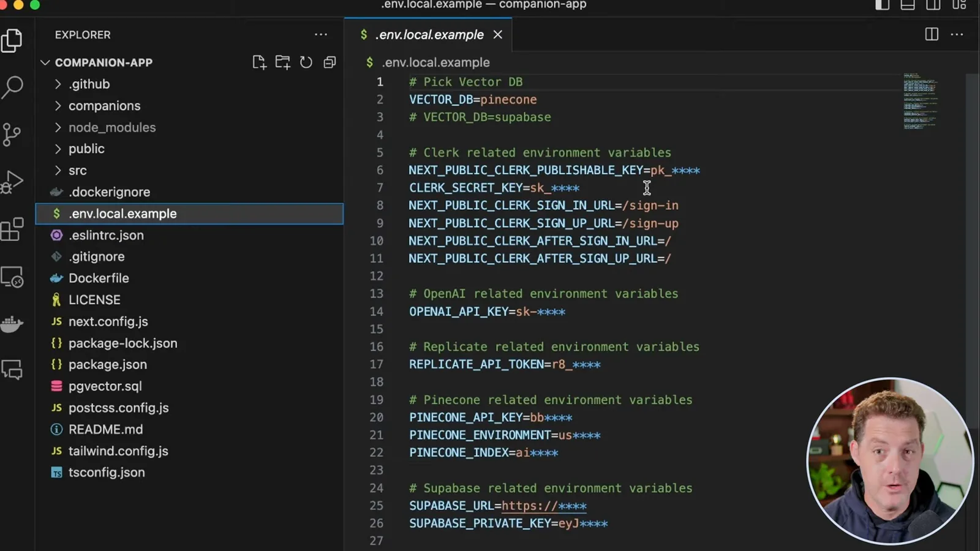Create a new folder in explorer
The width and height of the screenshot is (980, 551).
pyautogui.click(x=282, y=62)
